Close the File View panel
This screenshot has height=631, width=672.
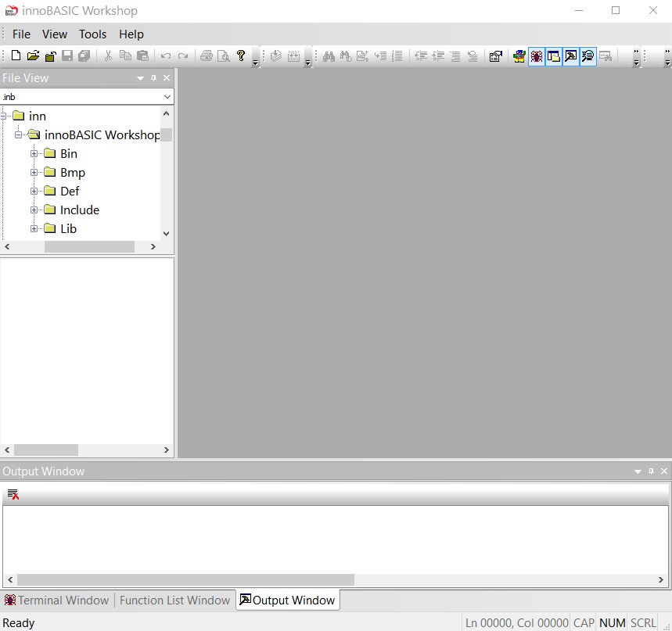click(x=167, y=78)
